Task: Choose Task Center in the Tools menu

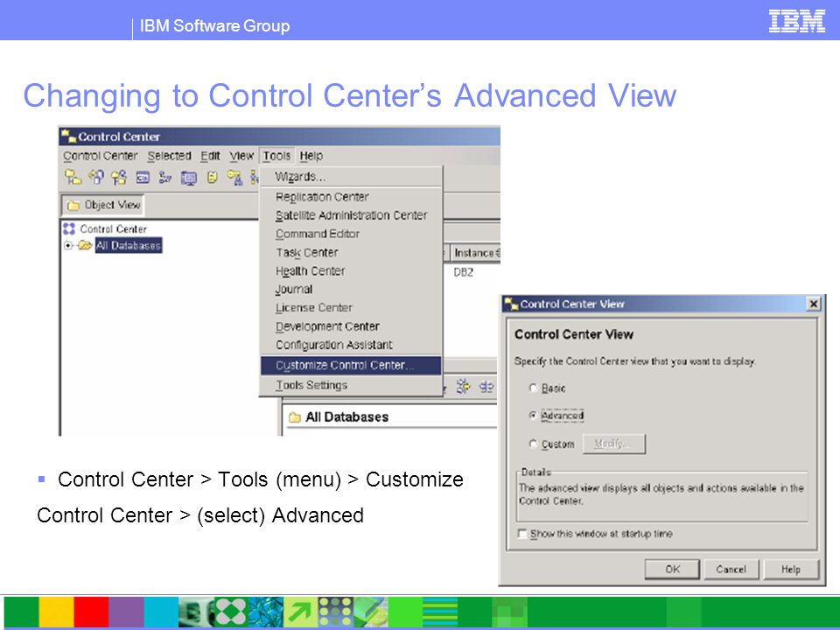Action: pyautogui.click(x=351, y=252)
